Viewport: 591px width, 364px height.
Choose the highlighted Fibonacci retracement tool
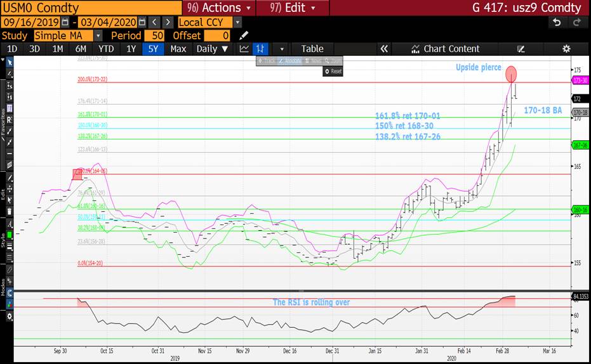click(10, 108)
